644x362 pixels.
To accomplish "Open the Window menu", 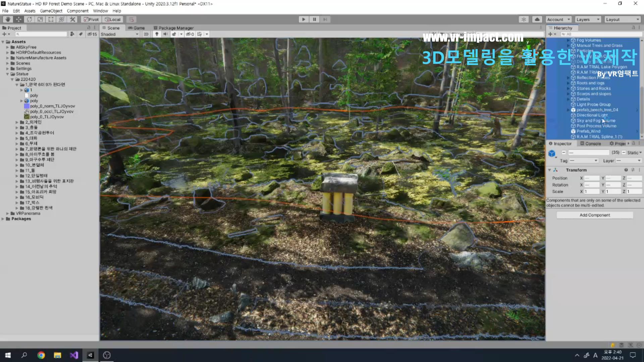I will tap(100, 11).
